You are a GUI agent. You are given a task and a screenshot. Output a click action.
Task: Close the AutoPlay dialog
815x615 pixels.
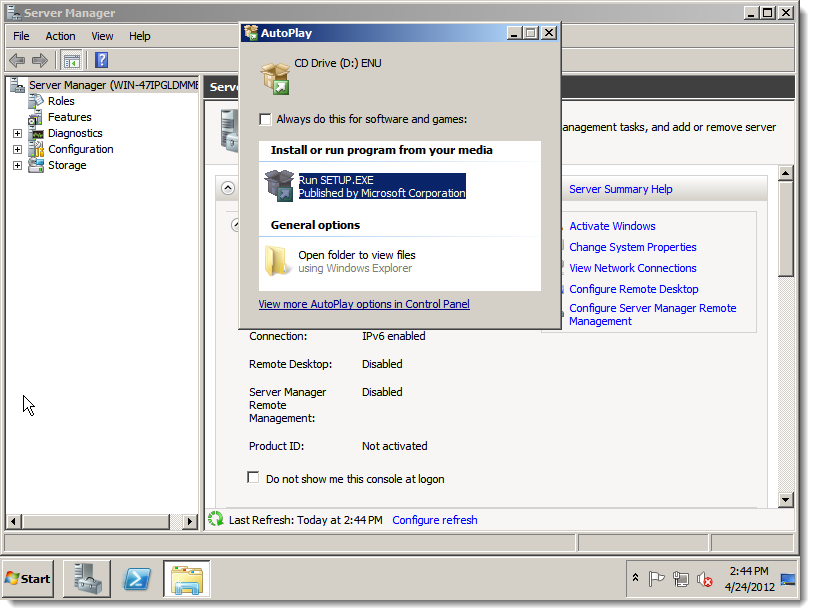[x=549, y=33]
